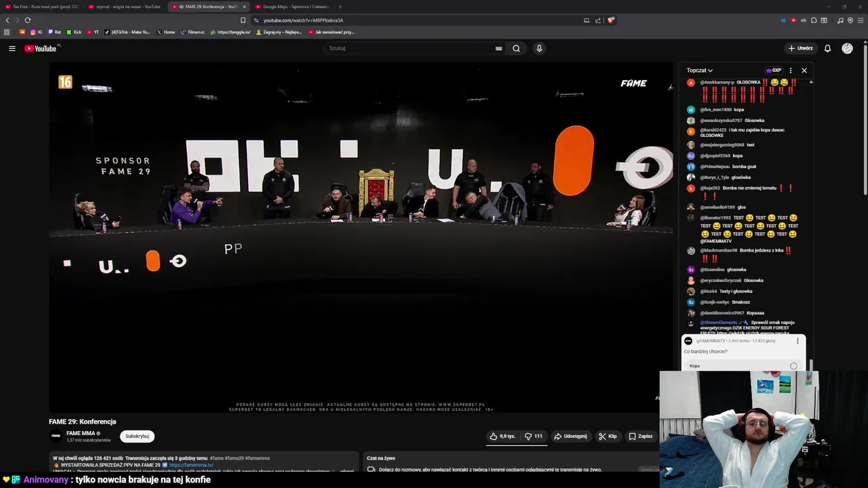Click the 0XP points badge in chat
Viewport: 868px width, 488px height.
pyautogui.click(x=774, y=70)
